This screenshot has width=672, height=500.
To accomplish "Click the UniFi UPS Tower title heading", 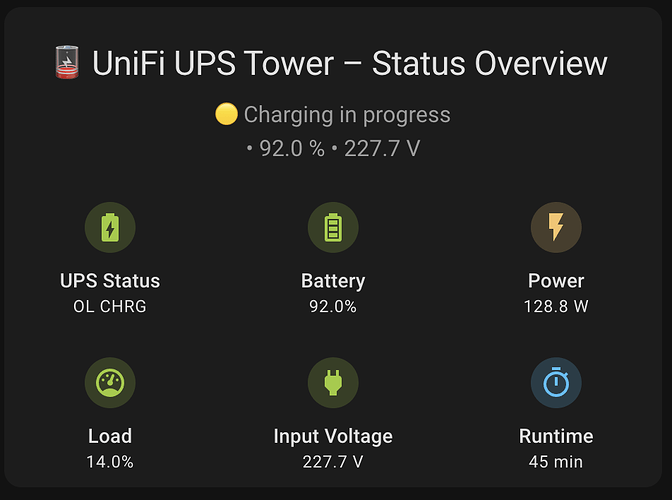I will point(350,64).
